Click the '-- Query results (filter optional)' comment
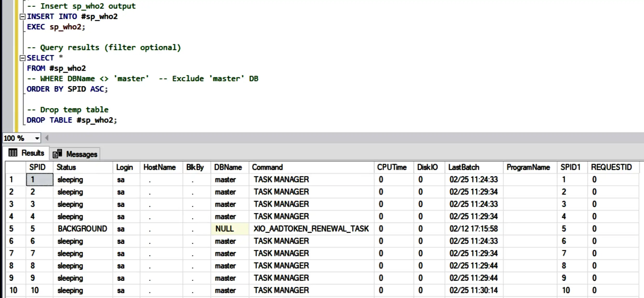This screenshot has width=644, height=298. tap(104, 48)
